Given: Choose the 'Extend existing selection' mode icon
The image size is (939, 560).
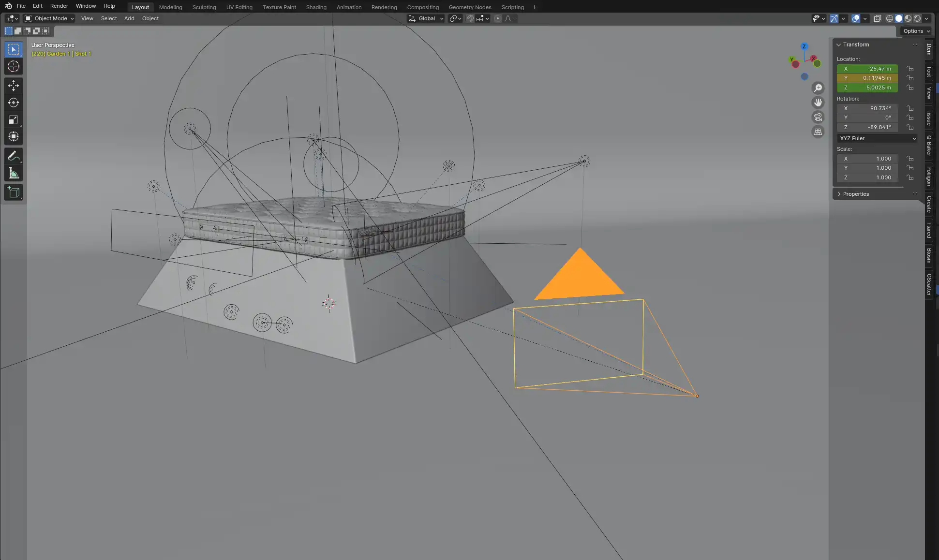Looking at the screenshot, I should pos(18,31).
